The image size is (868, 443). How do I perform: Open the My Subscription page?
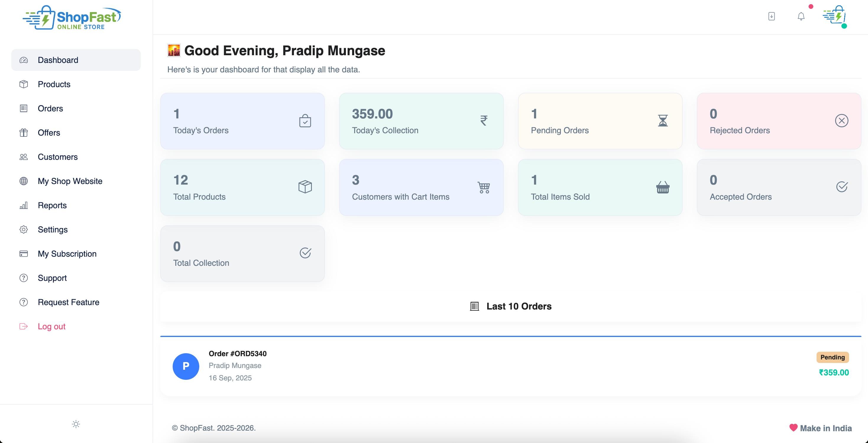coord(67,254)
